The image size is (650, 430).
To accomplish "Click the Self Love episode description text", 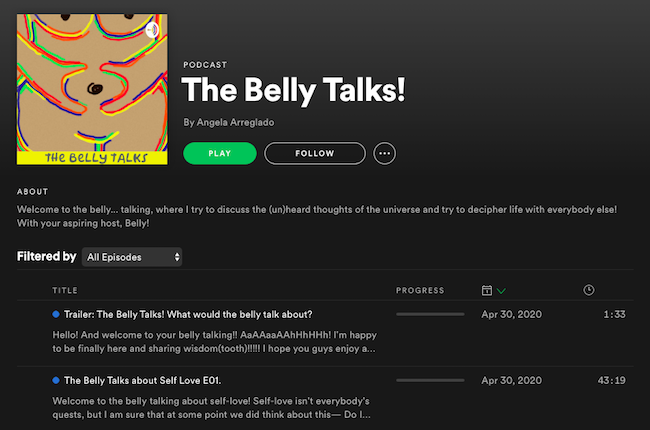I will pos(212,408).
